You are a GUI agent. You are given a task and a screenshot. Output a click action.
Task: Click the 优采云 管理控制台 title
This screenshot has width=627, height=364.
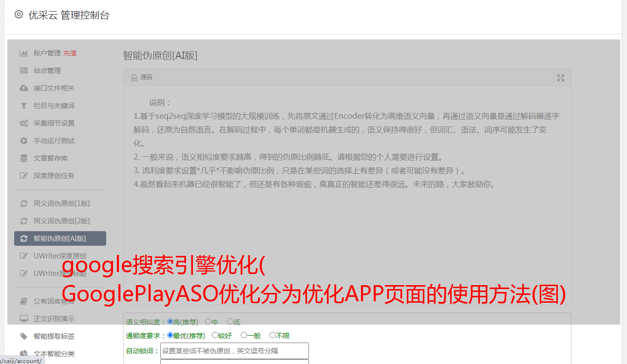tap(69, 15)
